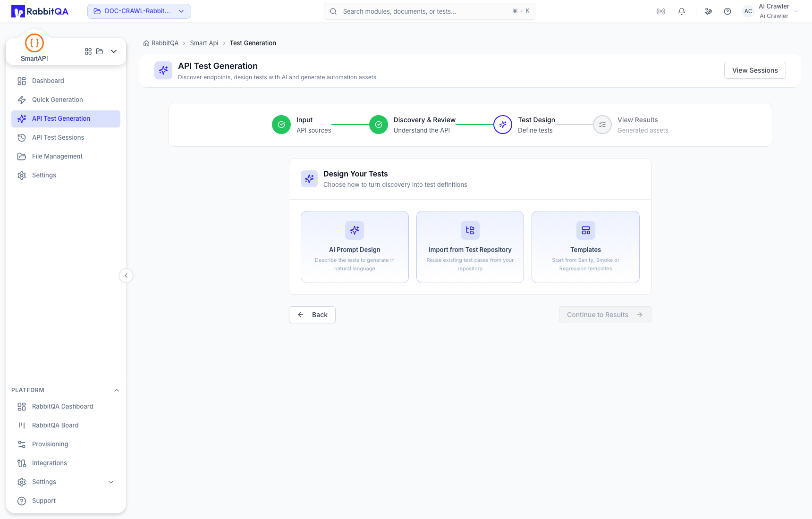812x519 pixels.
Task: Open RabbitQA Board
Action: tap(66, 426)
